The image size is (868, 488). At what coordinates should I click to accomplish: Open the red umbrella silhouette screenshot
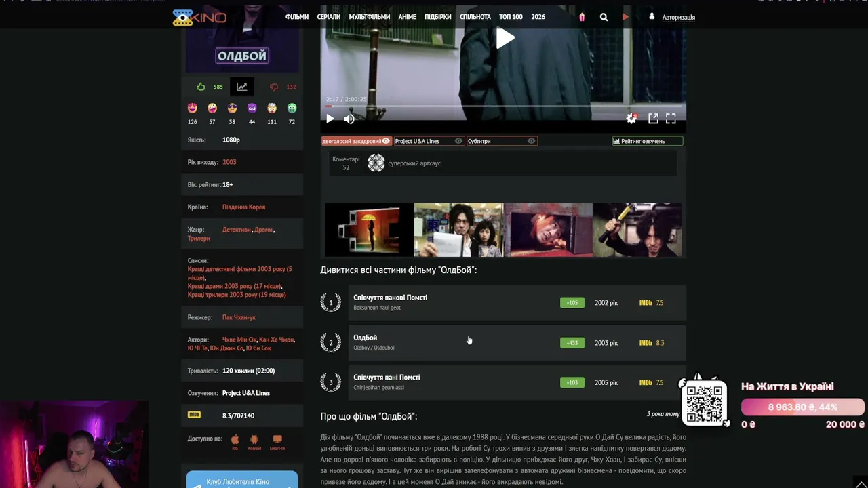369,230
